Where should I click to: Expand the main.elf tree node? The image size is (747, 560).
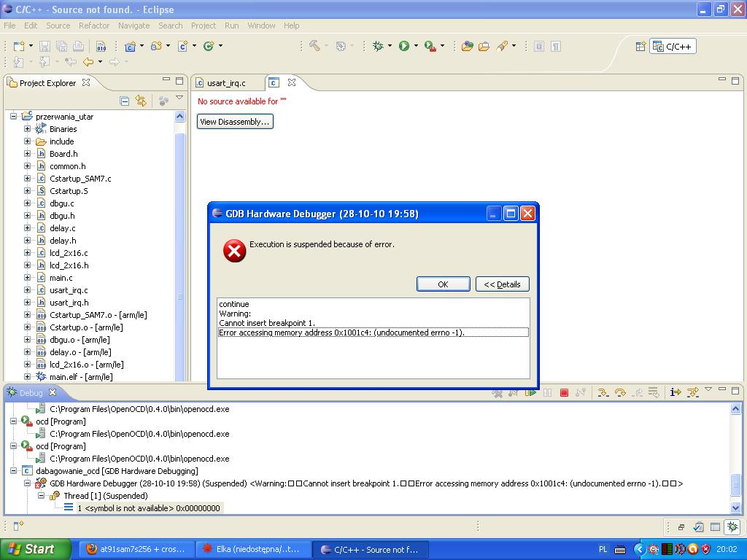point(27,376)
